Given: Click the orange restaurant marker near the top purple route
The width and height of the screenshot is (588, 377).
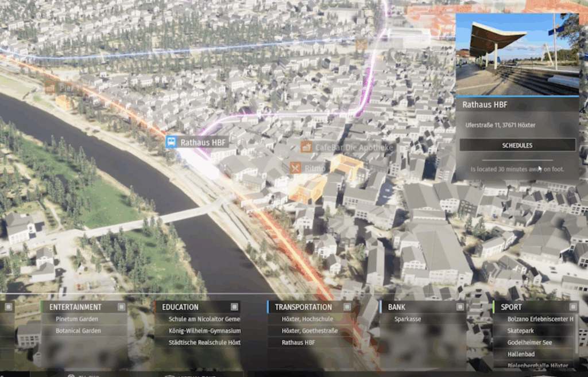Looking at the screenshot, I should tap(361, 44).
